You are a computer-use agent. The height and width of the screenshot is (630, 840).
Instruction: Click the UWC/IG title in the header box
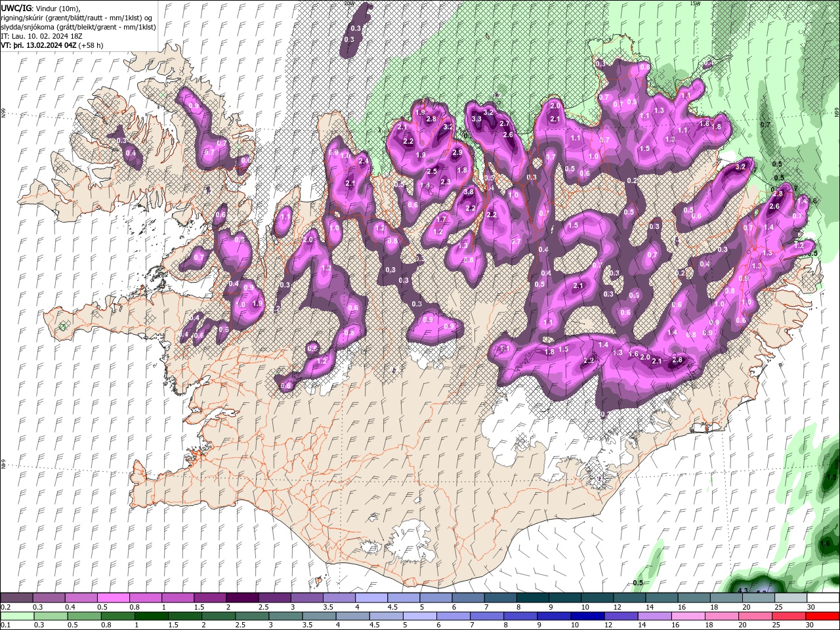pos(16,8)
